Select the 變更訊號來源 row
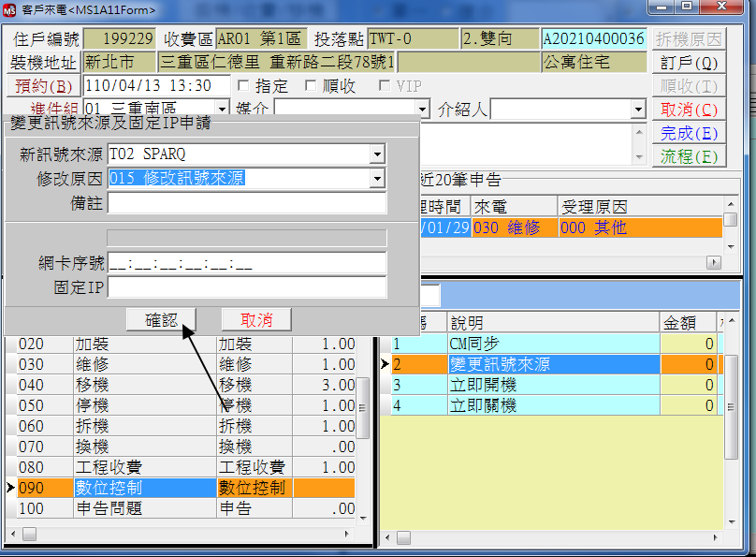This screenshot has width=756, height=557. tap(552, 364)
